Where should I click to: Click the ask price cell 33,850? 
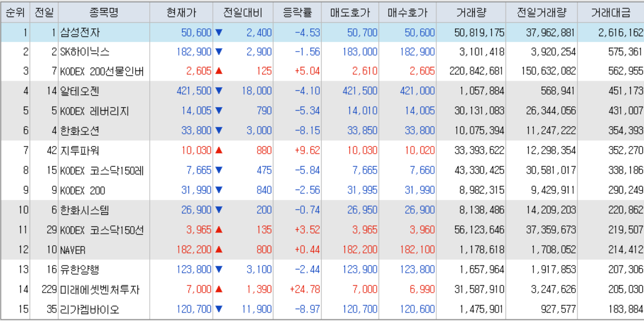362,131
